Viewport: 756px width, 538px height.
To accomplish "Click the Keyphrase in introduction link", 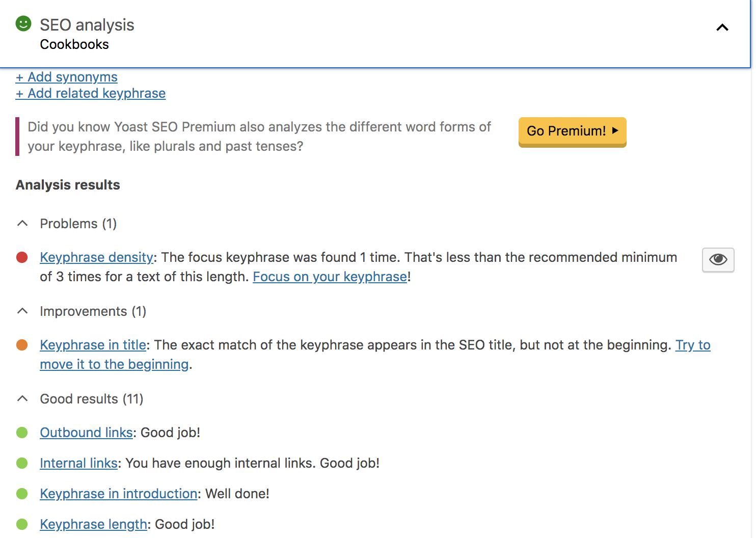I will tap(118, 494).
